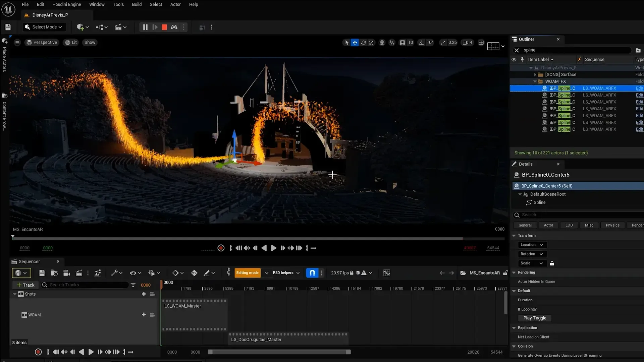Select the highlighted BP_Spline_C actor row

point(577,88)
